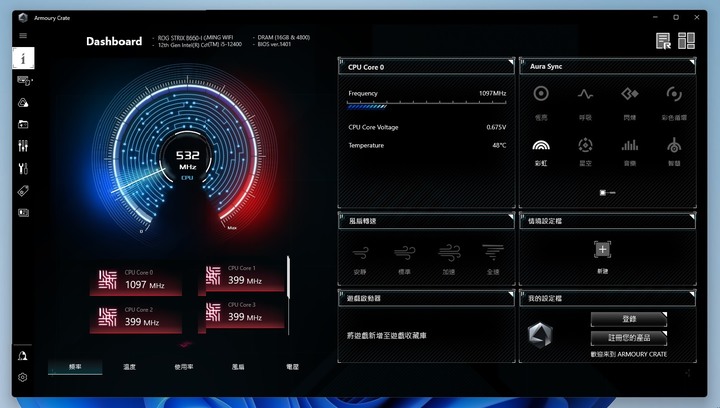Expand the CPU Core 0 panel corner arrow
This screenshot has height=408, width=720.
(x=511, y=62)
